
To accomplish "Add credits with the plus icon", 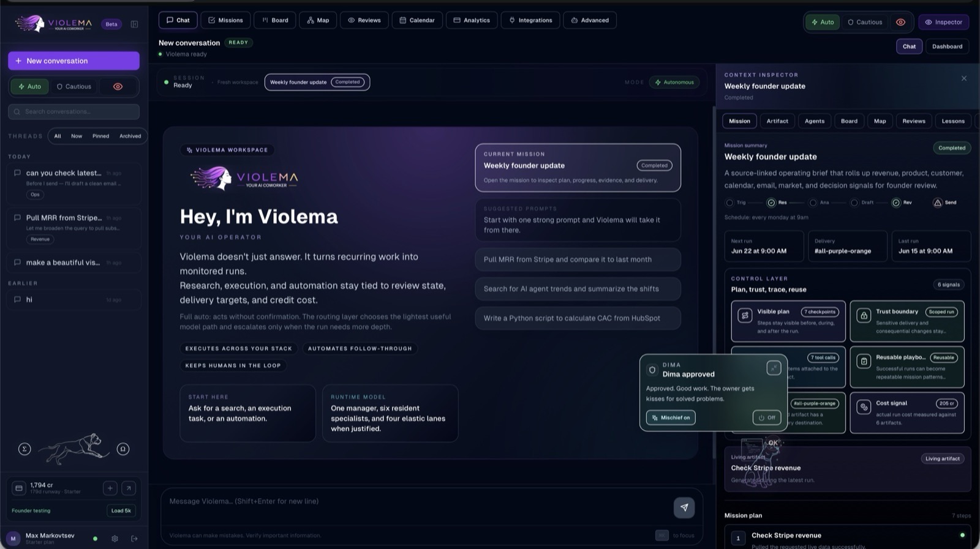I will coord(110,488).
